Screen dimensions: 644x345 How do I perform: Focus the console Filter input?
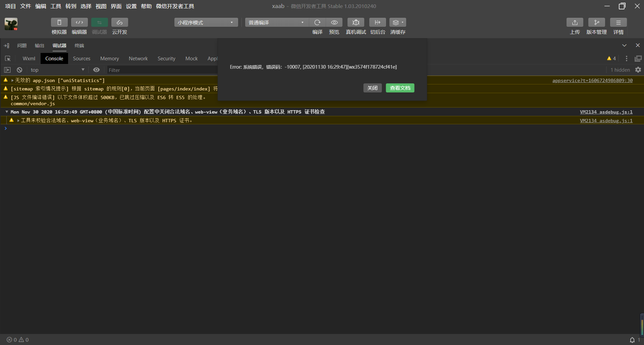tap(163, 70)
